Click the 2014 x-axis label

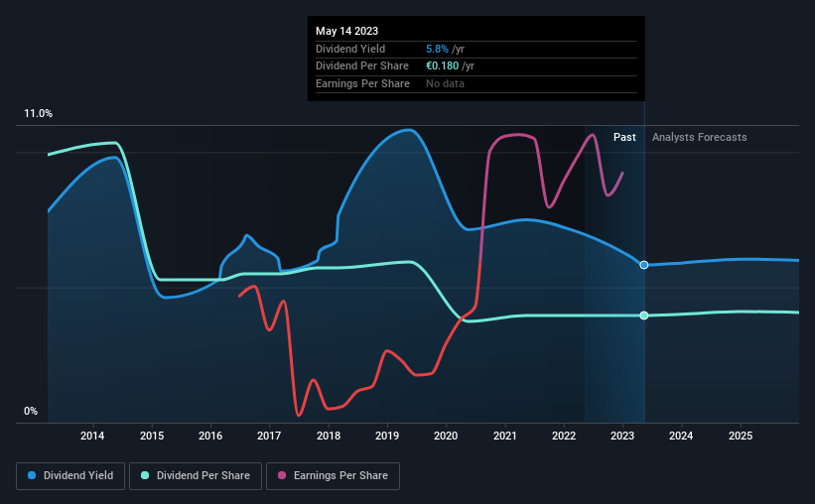(92, 436)
